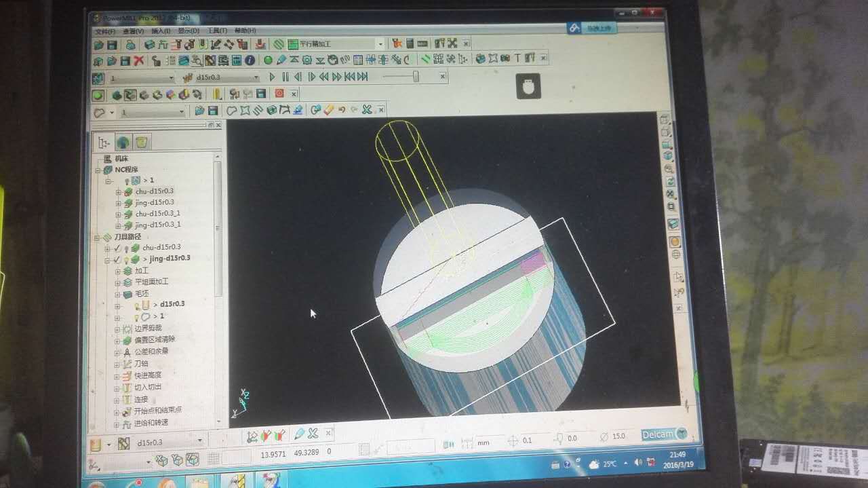This screenshot has height=488, width=868.
Task: Click the Delcam logo button
Action: pos(664,434)
